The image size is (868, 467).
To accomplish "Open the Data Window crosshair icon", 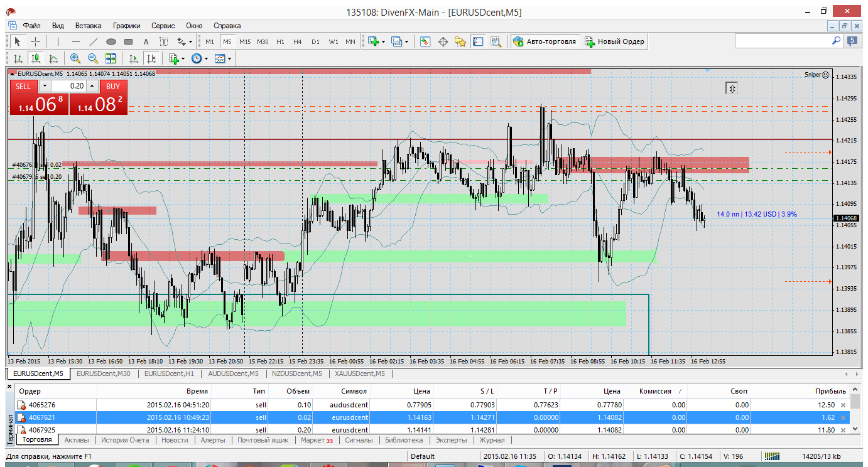I will tap(443, 41).
